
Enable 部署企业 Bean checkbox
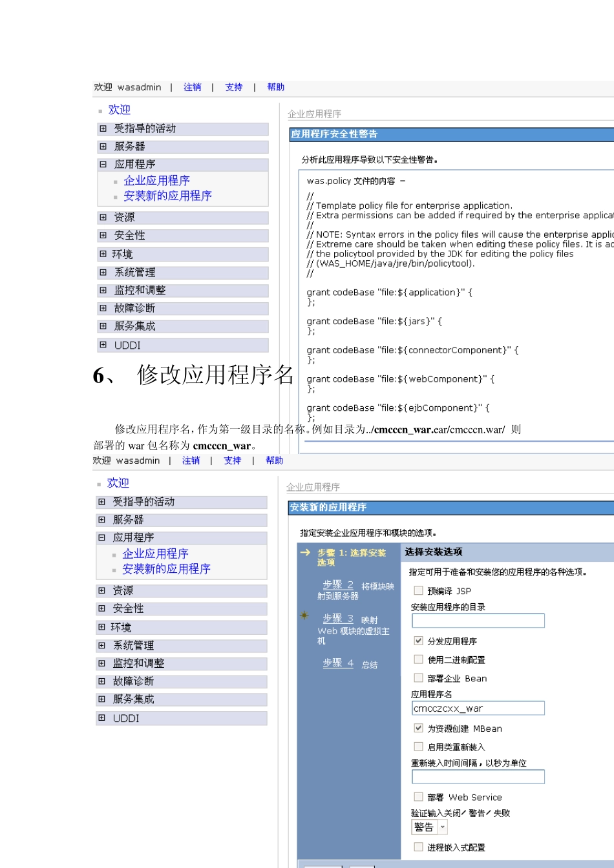pos(419,677)
